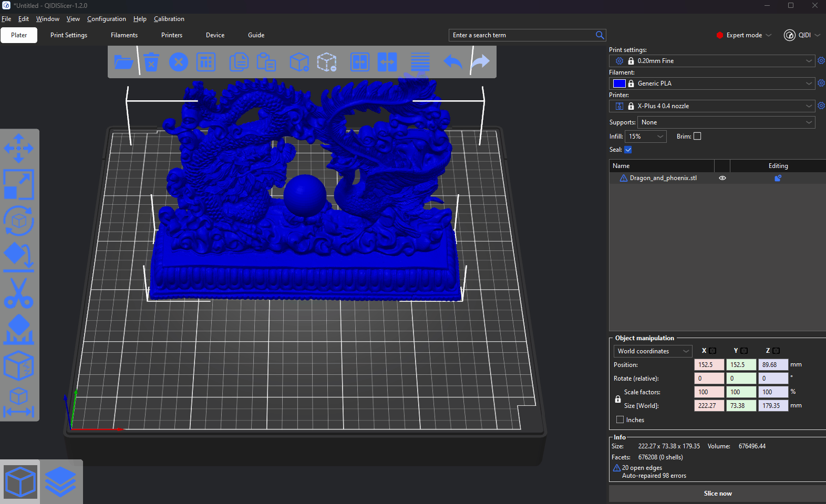Tick the Inches checkbox

point(620,419)
